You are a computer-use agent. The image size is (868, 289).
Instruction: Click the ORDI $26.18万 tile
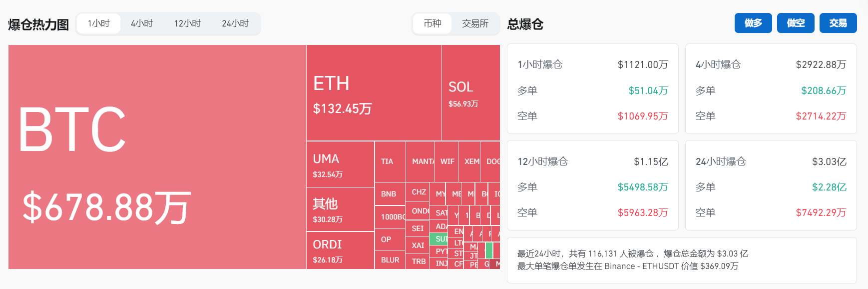click(340, 250)
